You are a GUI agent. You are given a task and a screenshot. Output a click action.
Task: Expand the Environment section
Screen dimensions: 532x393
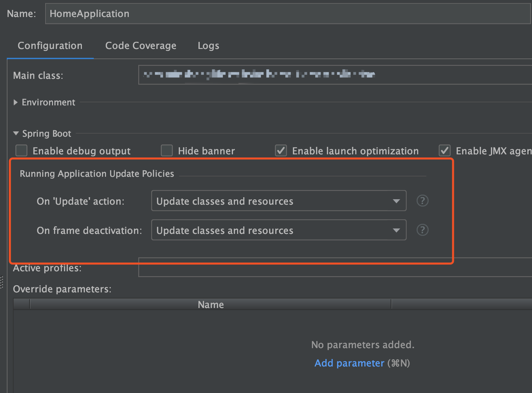click(16, 102)
